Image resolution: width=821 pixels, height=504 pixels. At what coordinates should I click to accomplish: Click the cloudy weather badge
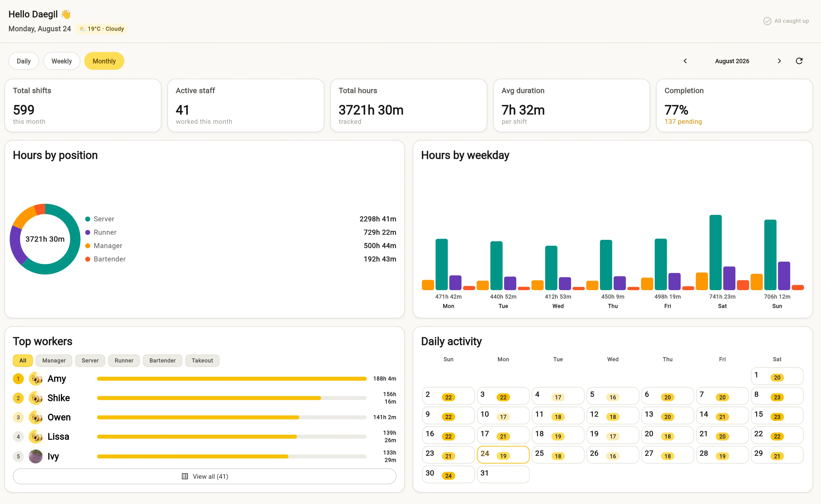click(101, 29)
